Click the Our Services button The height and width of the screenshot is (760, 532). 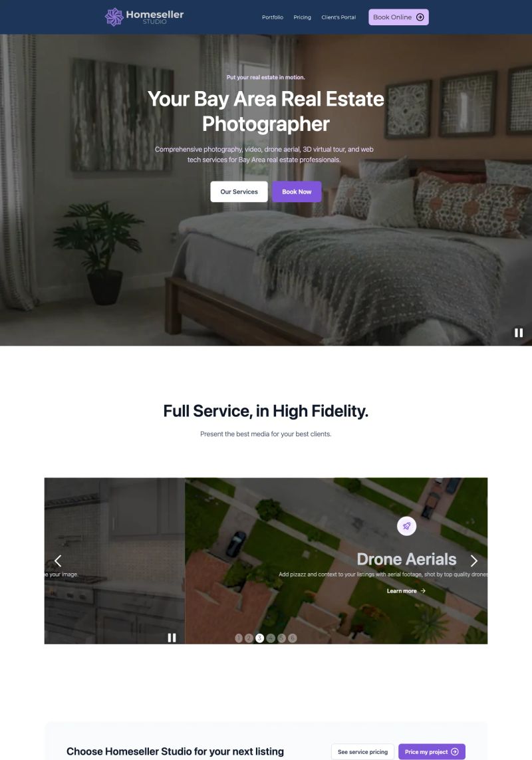(x=239, y=192)
